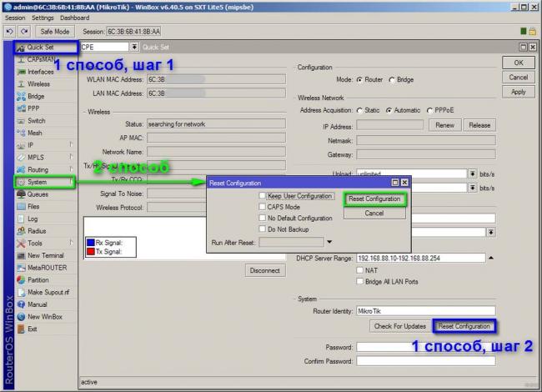Click the Files folder icon in sidebar
542x392 pixels.
tap(22, 206)
